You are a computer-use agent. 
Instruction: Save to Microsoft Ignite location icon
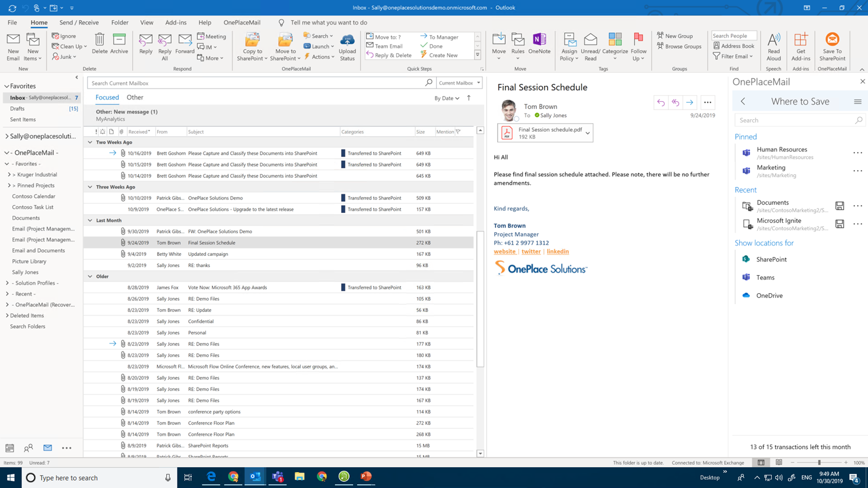pyautogui.click(x=840, y=224)
